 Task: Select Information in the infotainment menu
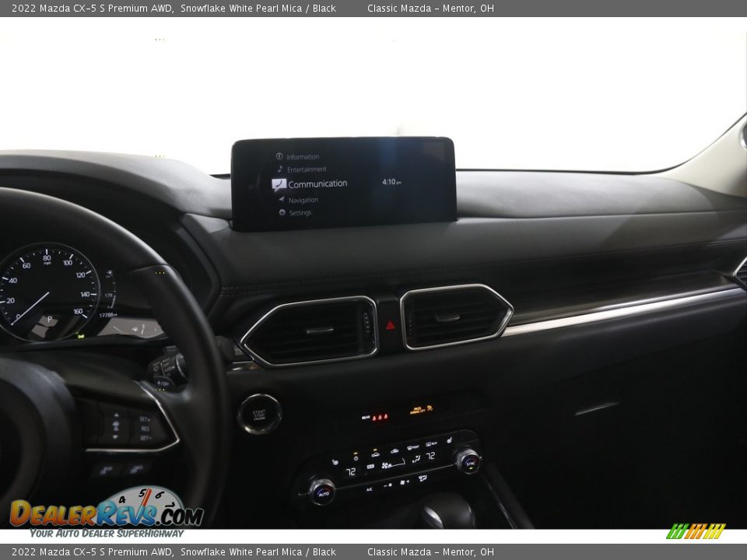302,156
